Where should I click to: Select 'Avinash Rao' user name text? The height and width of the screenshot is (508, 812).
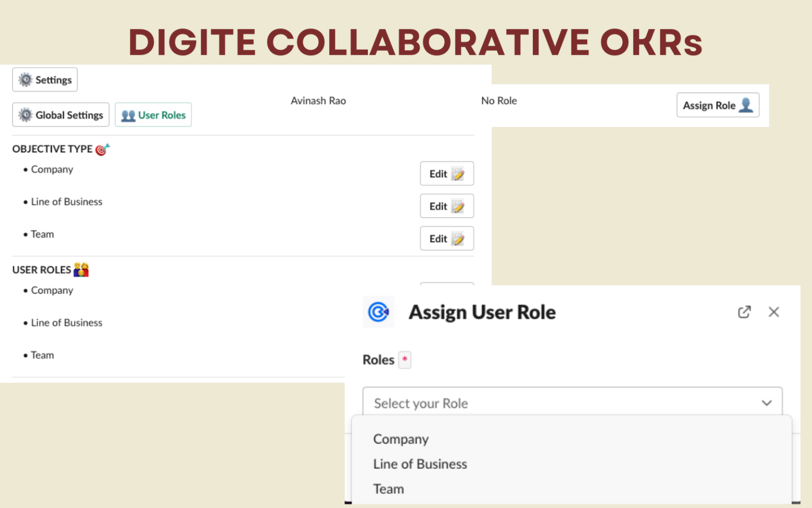pyautogui.click(x=318, y=101)
